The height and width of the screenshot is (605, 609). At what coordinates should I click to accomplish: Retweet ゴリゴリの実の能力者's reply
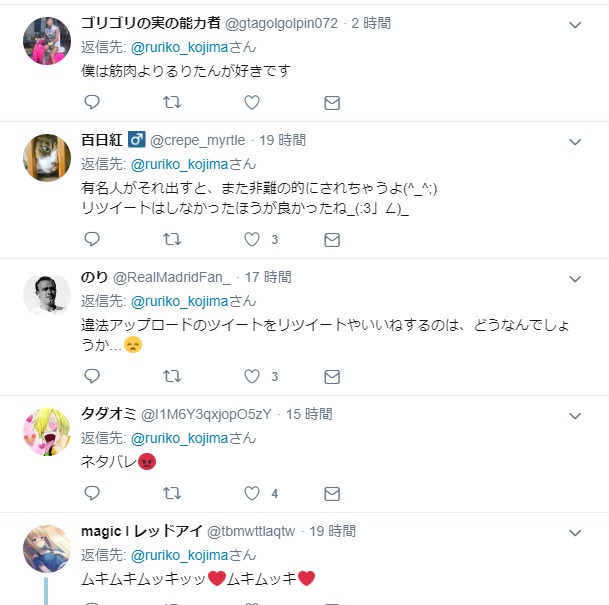(172, 102)
